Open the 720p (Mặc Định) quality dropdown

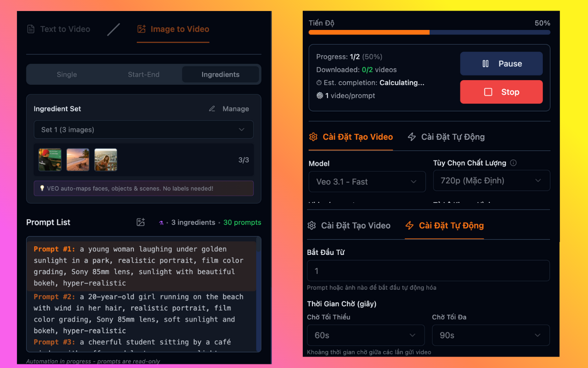492,181
